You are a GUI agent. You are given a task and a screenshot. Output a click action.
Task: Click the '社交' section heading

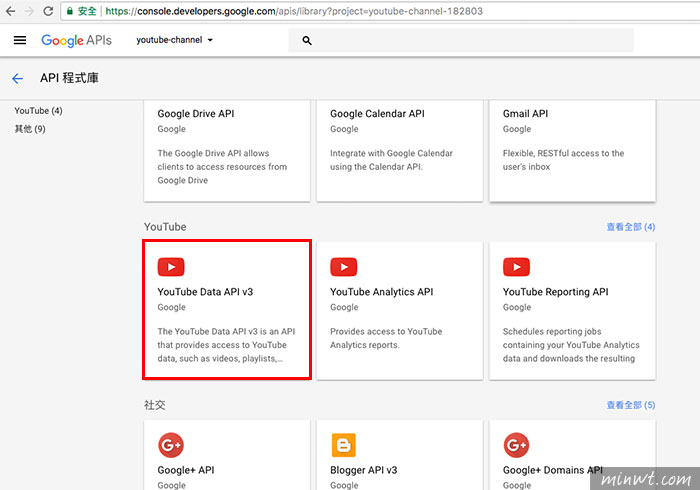[154, 405]
